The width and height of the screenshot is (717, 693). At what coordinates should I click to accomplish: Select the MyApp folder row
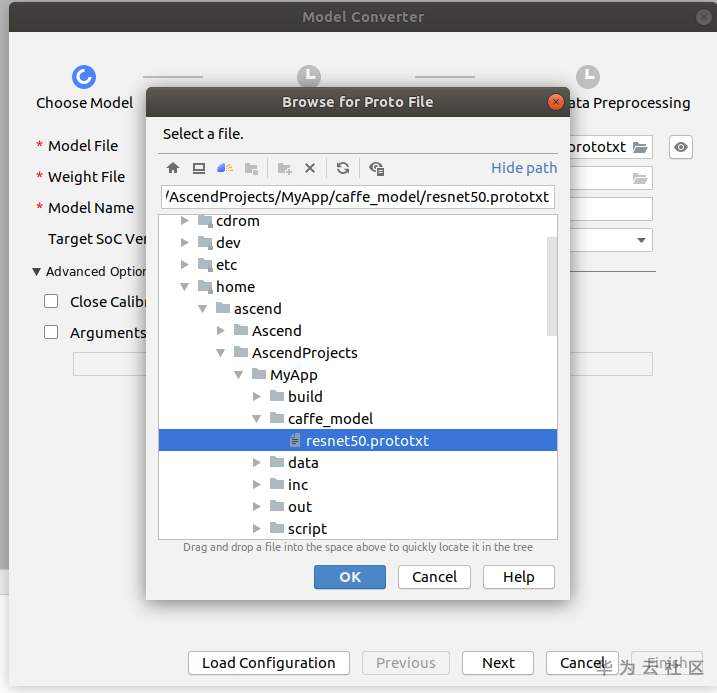[x=358, y=374]
